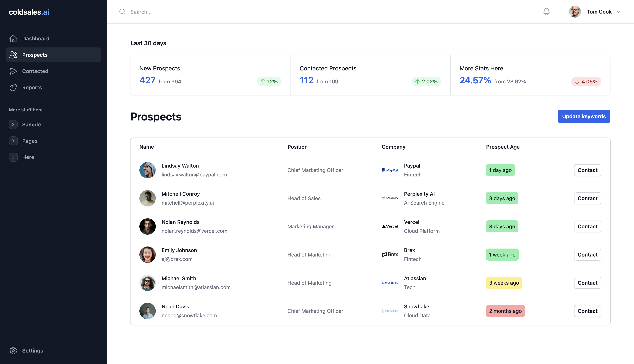Click the PayPal company logo
This screenshot has width=634, height=364.
click(390, 170)
